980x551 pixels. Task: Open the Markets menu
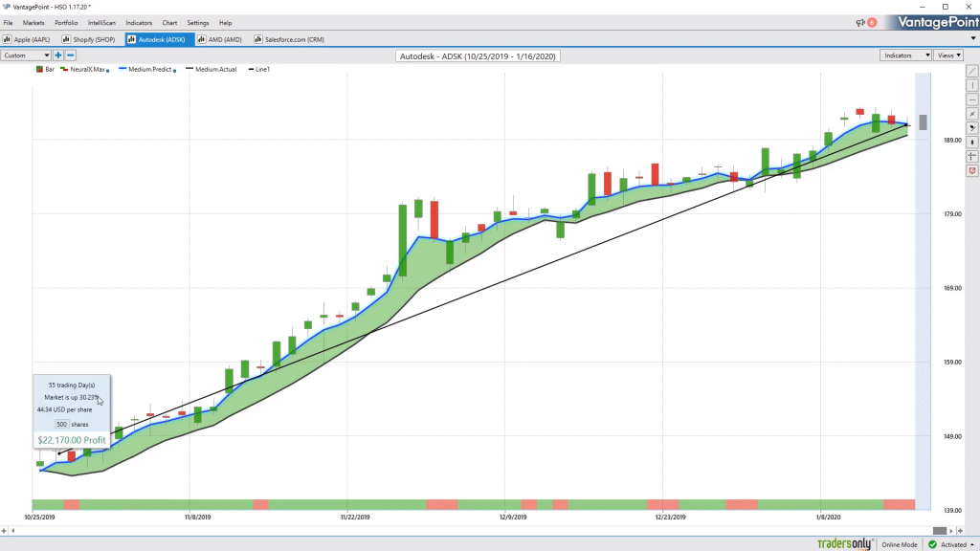pos(33,23)
